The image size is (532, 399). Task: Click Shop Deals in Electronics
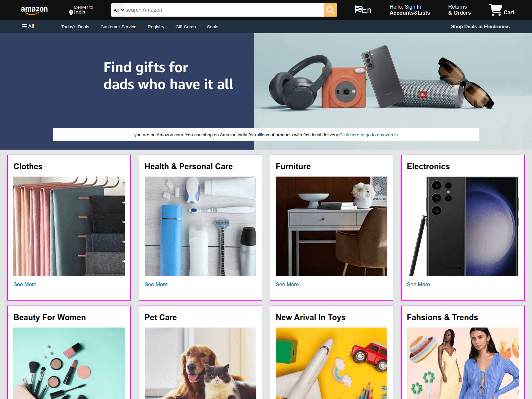coord(480,27)
